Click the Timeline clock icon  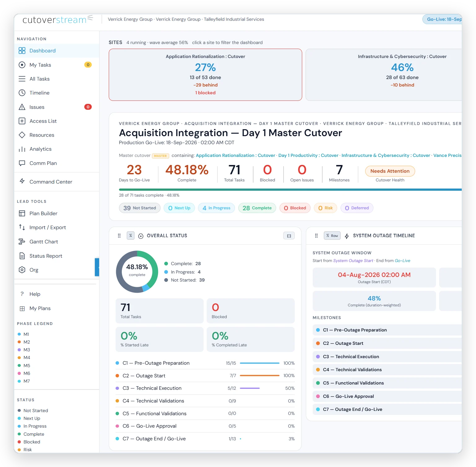pyautogui.click(x=22, y=93)
